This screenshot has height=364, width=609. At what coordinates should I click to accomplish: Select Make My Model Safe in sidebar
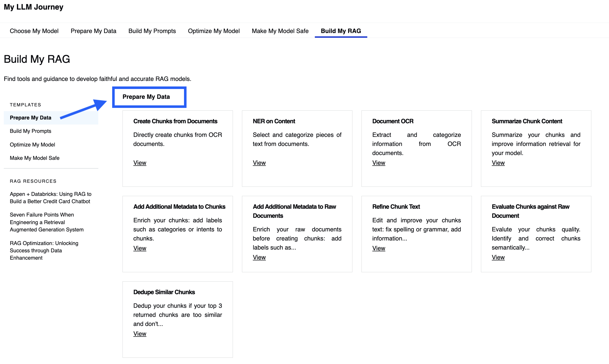35,158
